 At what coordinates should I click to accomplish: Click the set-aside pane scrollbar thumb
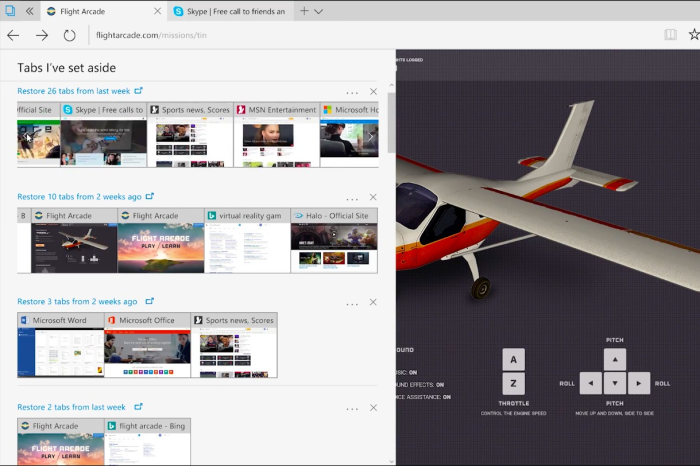tap(392, 123)
